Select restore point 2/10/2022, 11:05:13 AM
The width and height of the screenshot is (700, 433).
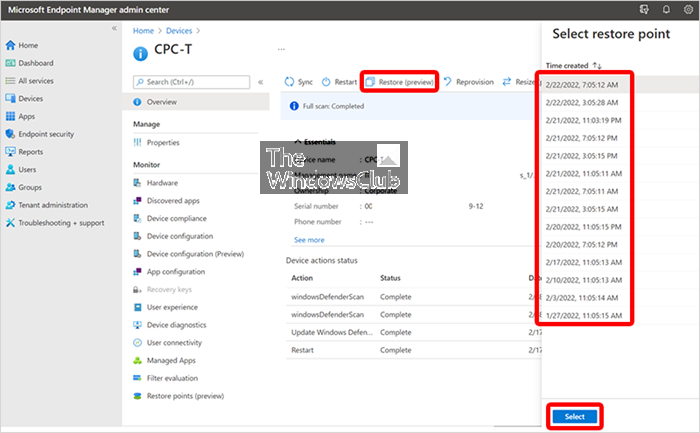tap(621, 280)
